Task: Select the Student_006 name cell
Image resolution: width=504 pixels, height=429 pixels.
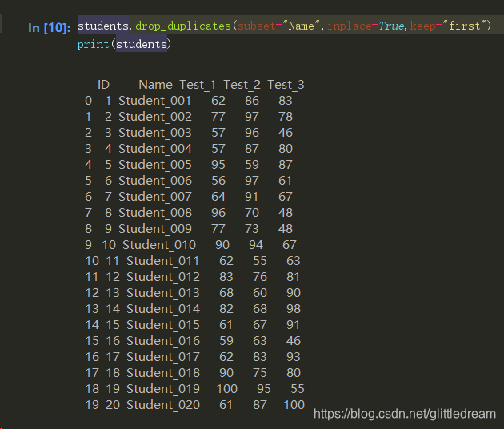Action: 155,181
